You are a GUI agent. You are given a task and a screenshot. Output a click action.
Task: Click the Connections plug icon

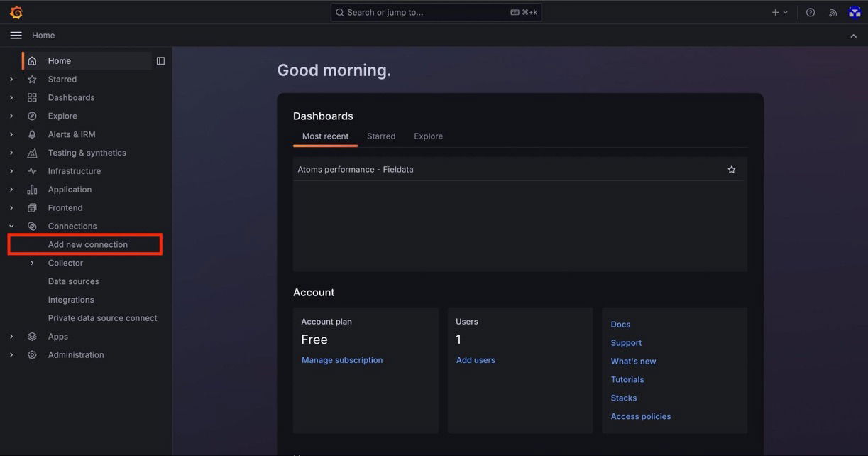(x=32, y=227)
